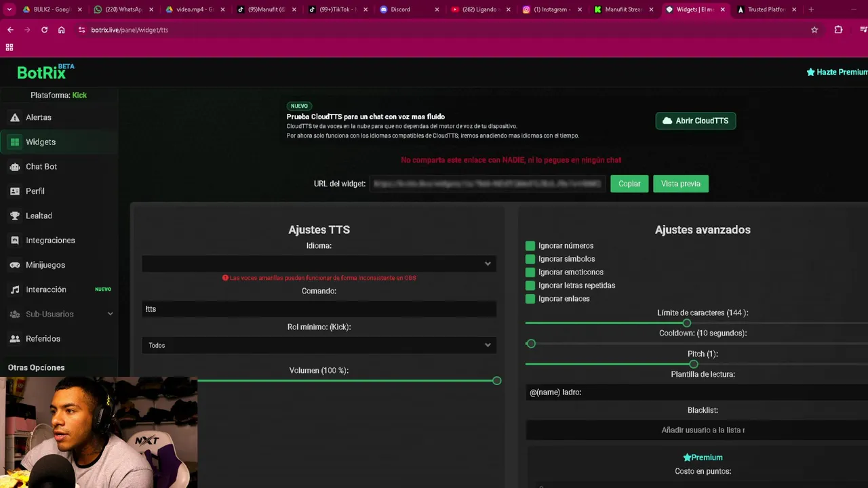The height and width of the screenshot is (488, 868).
Task: Bookmark page with star icon
Action: point(814,30)
